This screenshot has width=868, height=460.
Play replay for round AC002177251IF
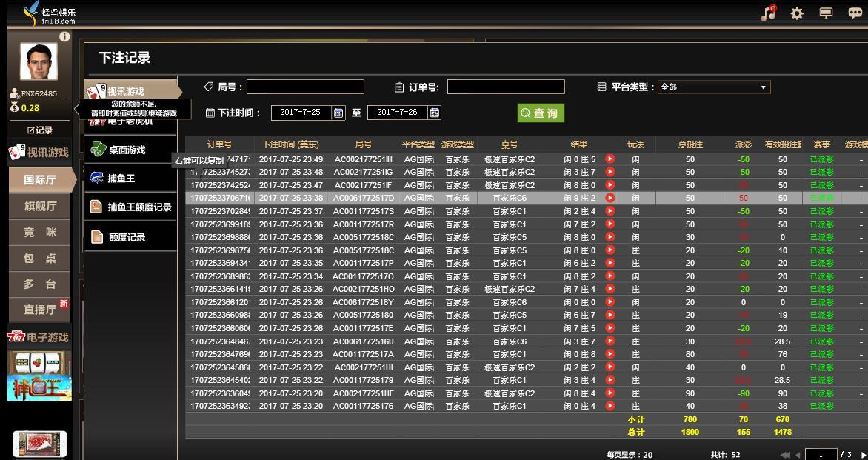point(610,185)
